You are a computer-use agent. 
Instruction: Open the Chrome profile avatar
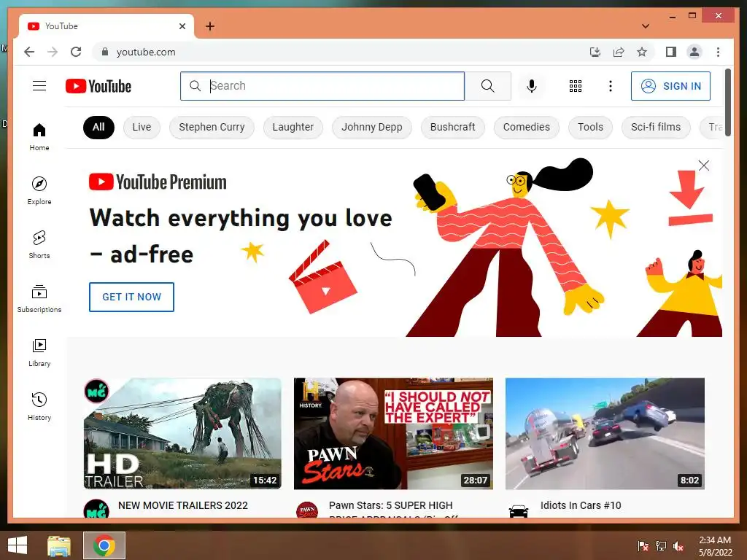click(x=694, y=52)
